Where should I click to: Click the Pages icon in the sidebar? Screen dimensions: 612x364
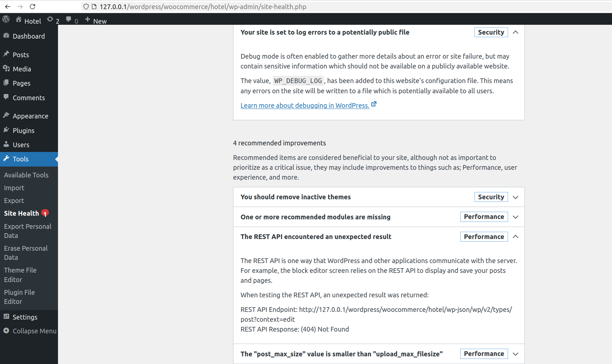(6, 83)
